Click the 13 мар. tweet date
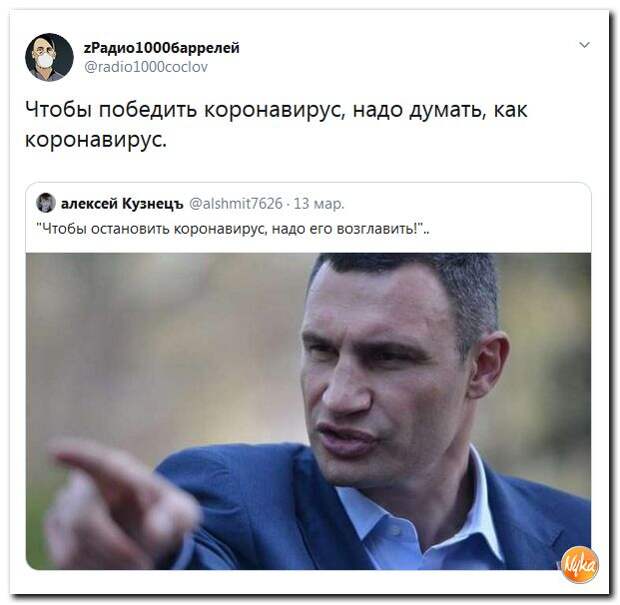The height and width of the screenshot is (605, 620). coord(319,203)
